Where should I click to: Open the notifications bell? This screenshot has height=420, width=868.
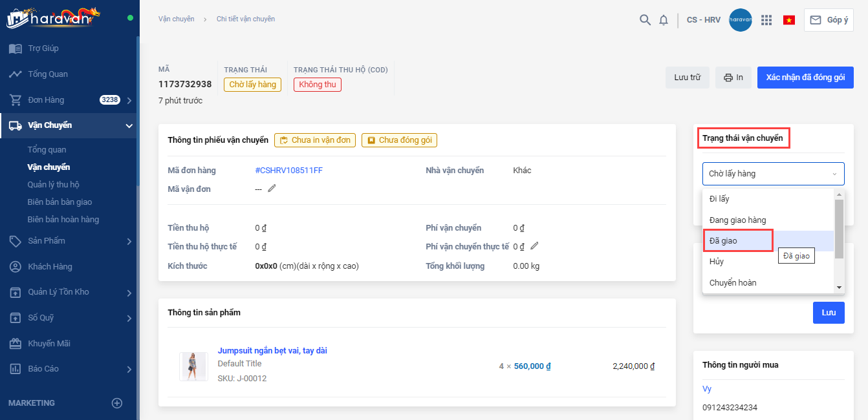664,20
